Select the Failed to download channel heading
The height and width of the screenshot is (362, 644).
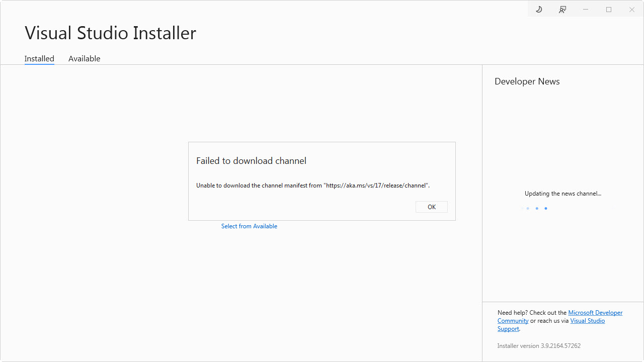[251, 161]
